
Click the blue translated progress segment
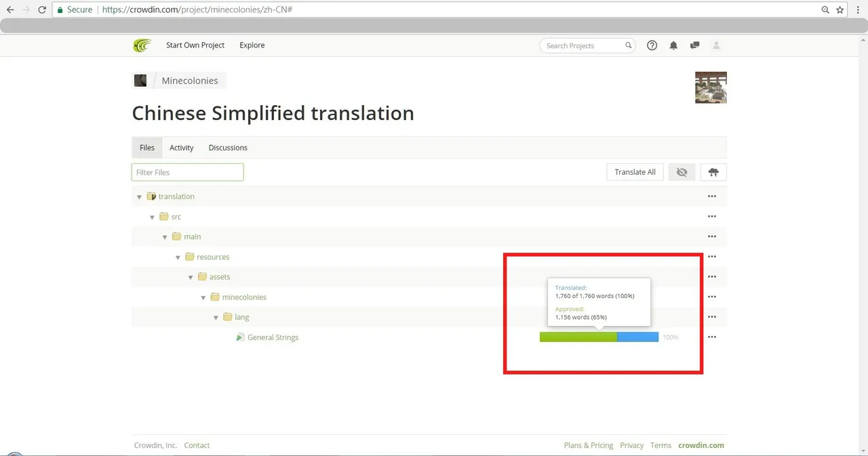point(638,337)
